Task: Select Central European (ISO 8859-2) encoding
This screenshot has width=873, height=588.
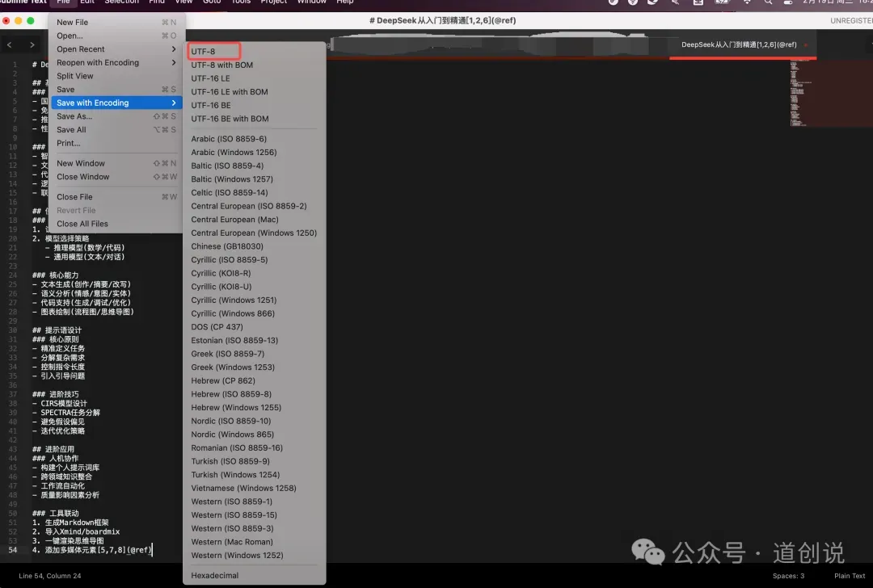Action: tap(255, 206)
